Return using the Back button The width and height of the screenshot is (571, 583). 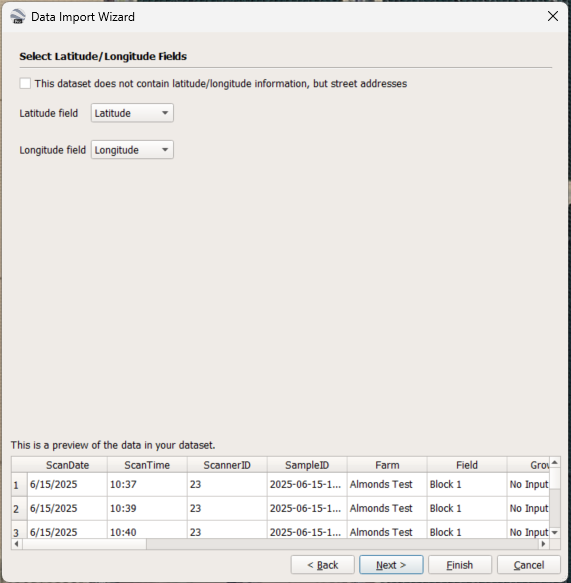[323, 565]
